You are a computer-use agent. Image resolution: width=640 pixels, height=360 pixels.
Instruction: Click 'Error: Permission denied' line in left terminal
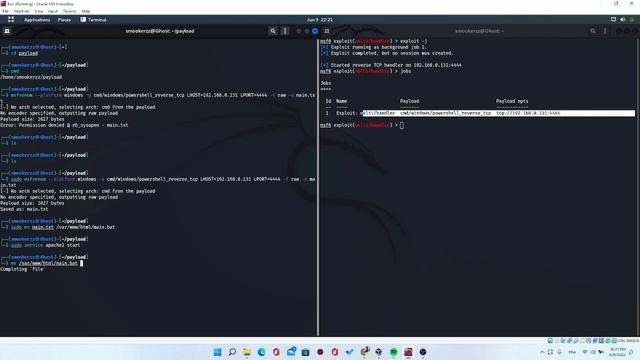[x=64, y=125]
